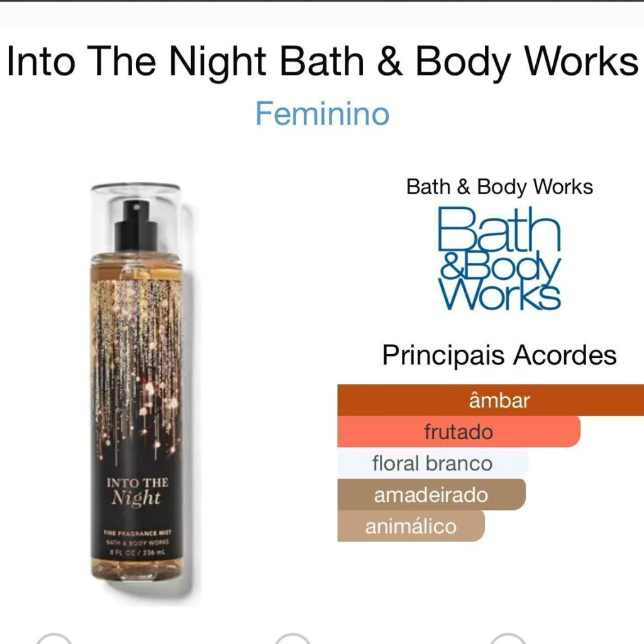The image size is (644, 644).
Task: Select the frutado accord bar
Action: 458,431
